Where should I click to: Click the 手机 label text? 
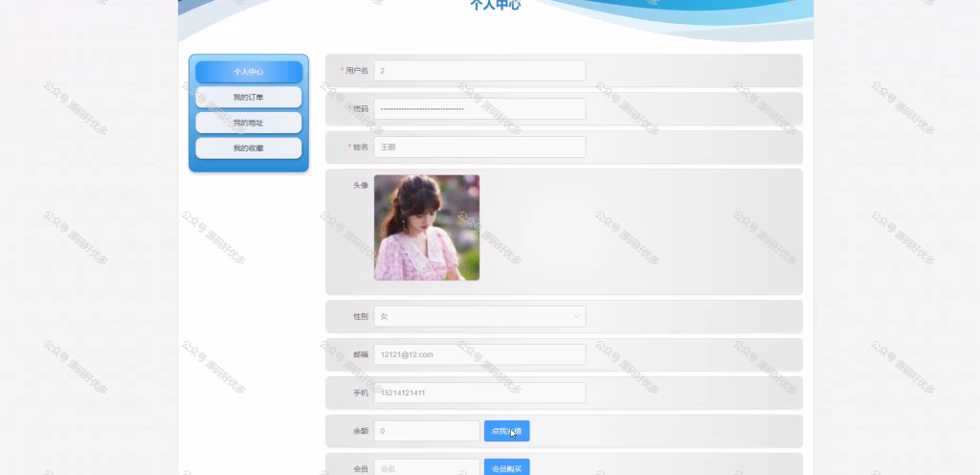click(x=361, y=393)
